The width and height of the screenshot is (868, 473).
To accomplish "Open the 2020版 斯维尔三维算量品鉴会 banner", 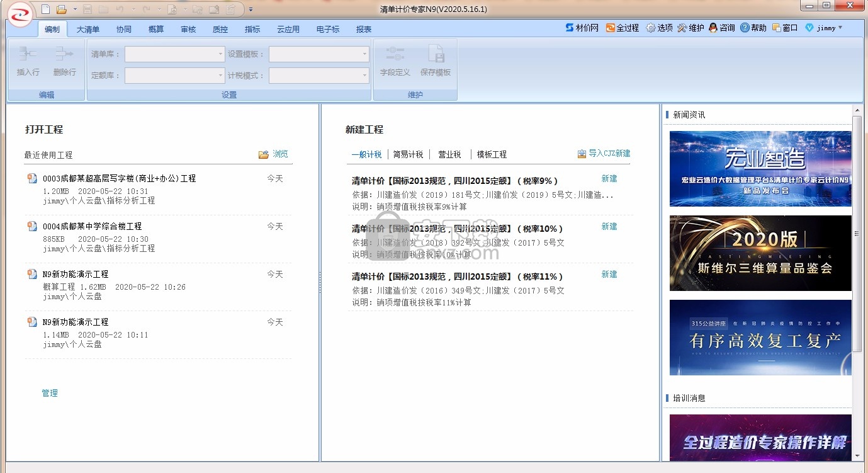I will 760,253.
